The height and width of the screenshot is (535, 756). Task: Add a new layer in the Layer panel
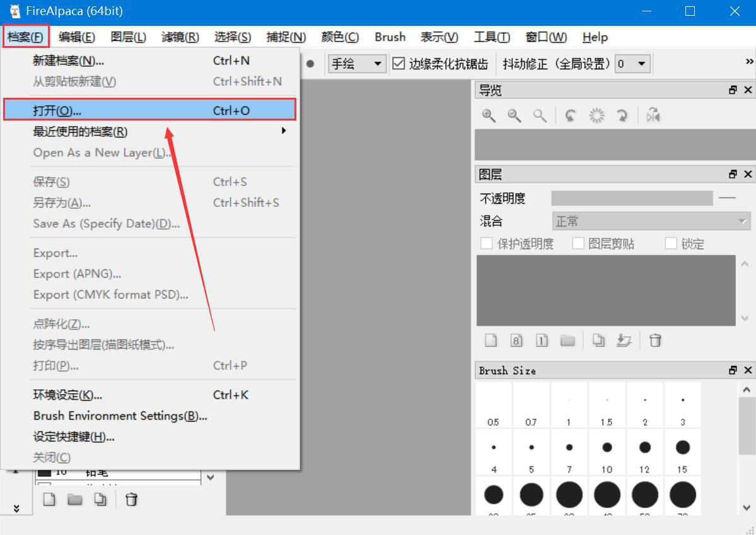(491, 341)
